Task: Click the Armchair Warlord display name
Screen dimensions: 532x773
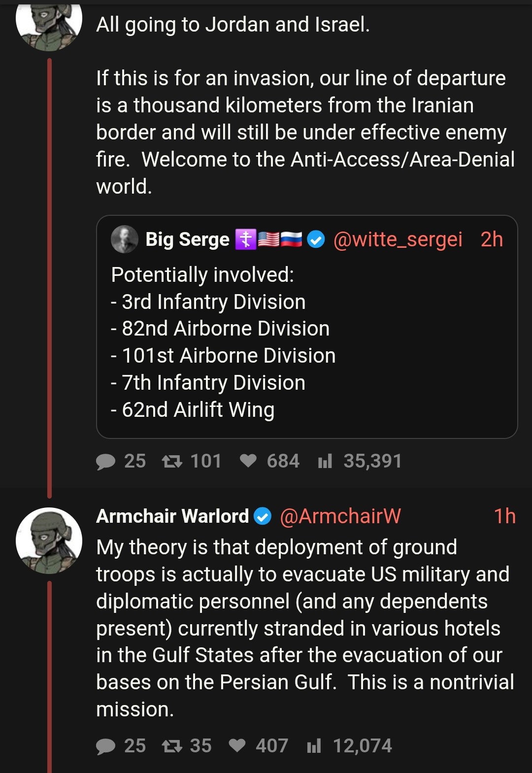Action: tap(172, 516)
